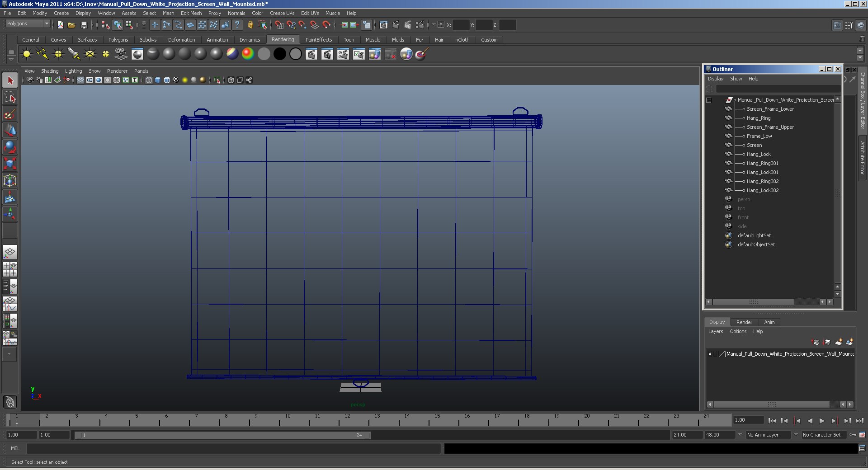Select the Paint Selection tool
This screenshot has height=470, width=868.
[10, 114]
